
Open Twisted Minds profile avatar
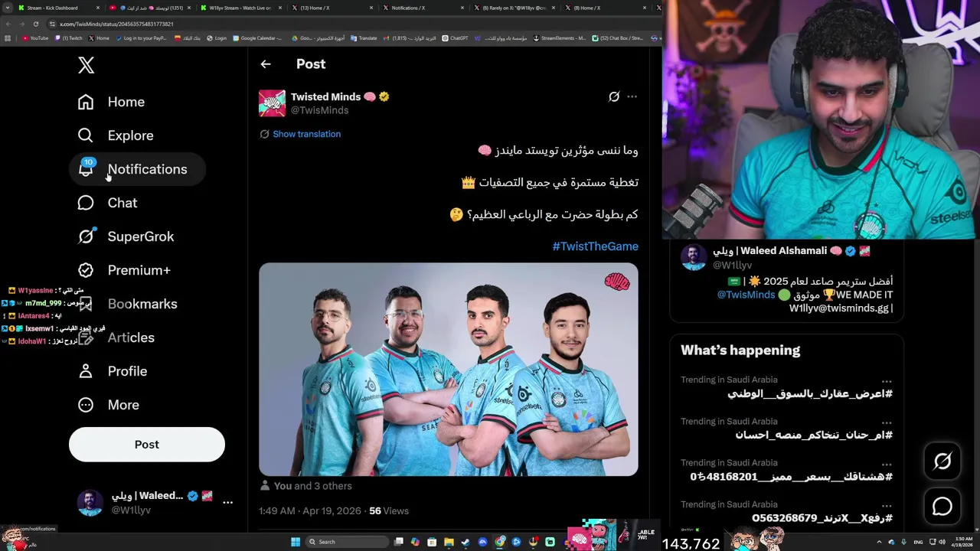click(272, 103)
